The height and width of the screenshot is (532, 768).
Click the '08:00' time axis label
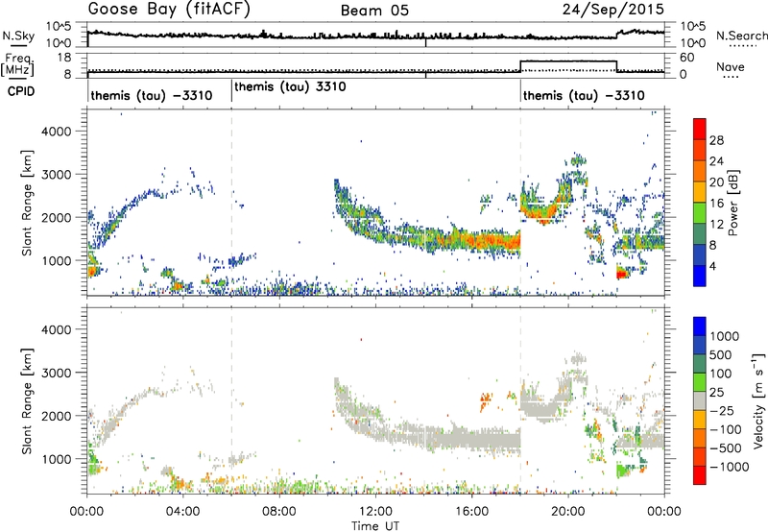pyautogui.click(x=278, y=512)
